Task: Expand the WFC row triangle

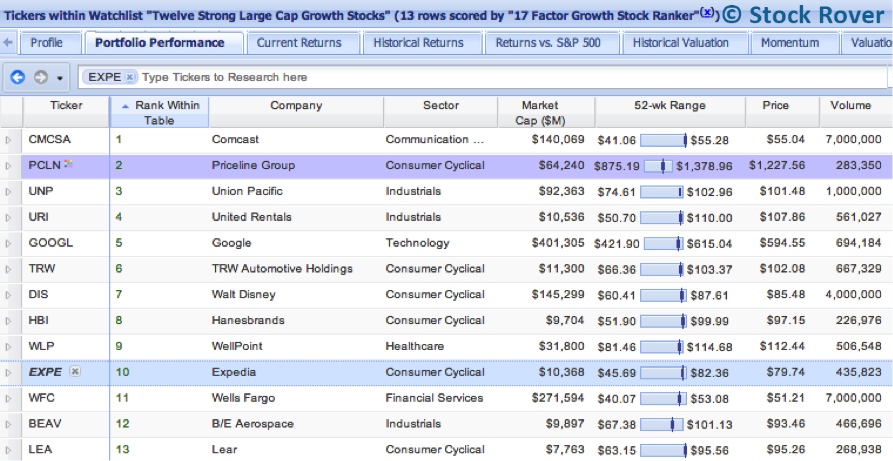Action: (10, 398)
